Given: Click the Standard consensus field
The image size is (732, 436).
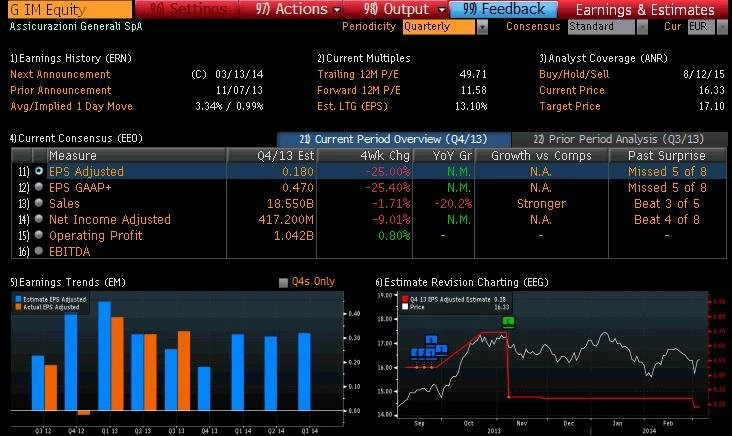Looking at the screenshot, I should [x=601, y=27].
